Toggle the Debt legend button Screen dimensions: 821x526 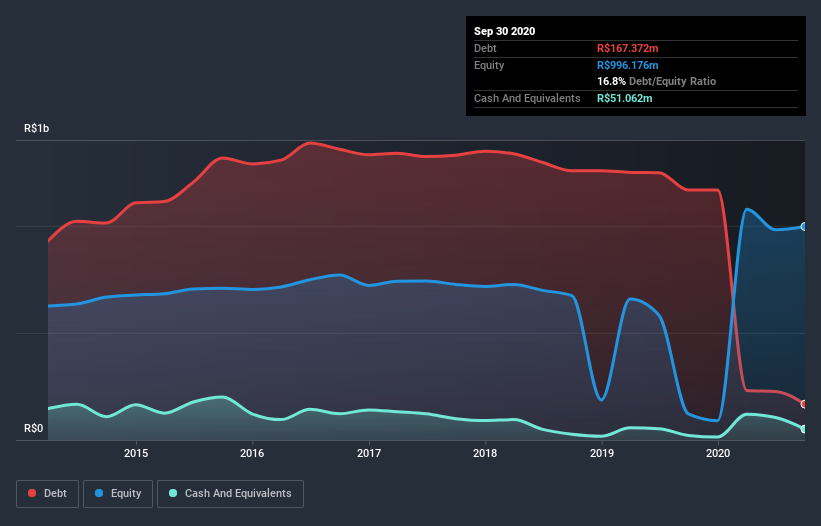(48, 494)
